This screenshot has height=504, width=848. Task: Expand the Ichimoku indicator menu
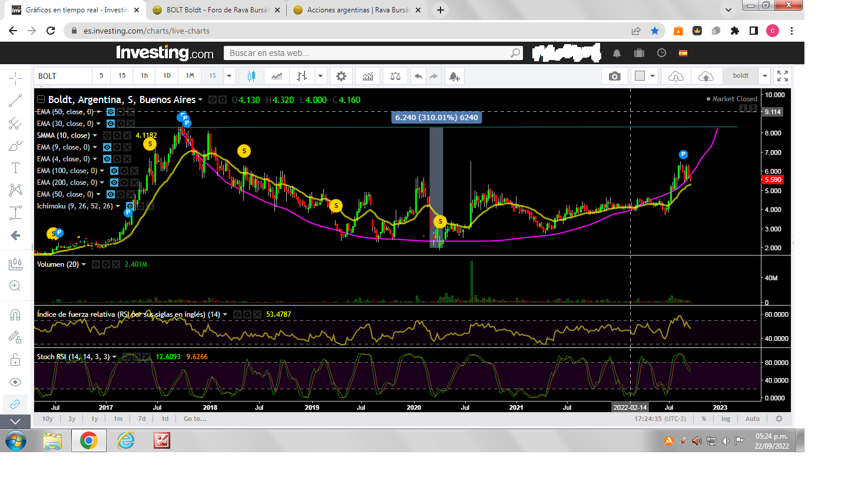(x=118, y=206)
